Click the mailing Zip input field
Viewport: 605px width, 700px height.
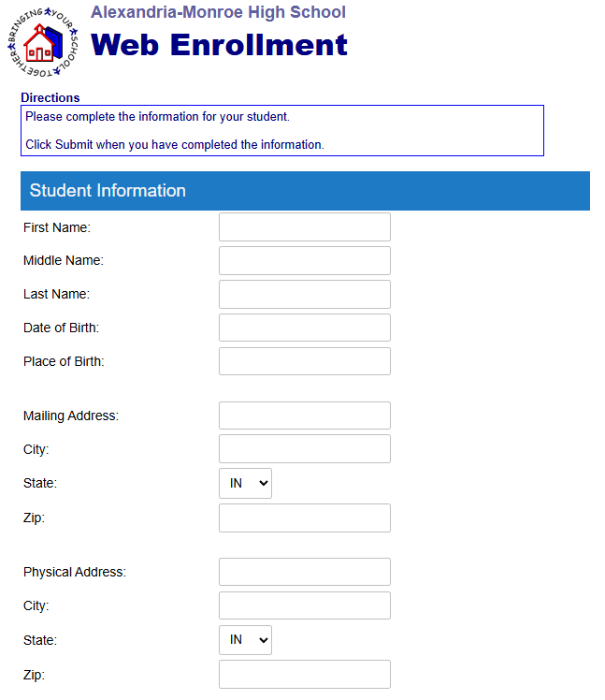pyautogui.click(x=304, y=518)
